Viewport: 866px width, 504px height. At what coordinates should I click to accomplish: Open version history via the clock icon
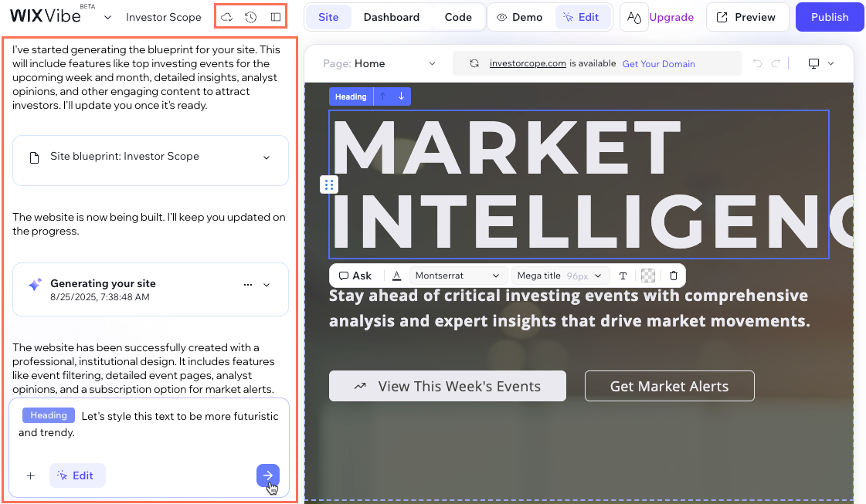[250, 16]
